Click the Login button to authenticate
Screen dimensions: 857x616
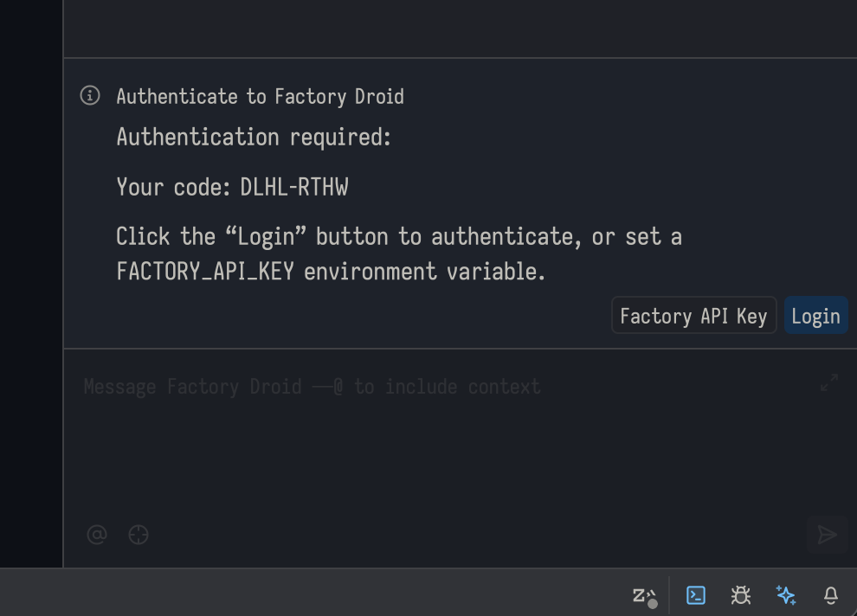(815, 315)
